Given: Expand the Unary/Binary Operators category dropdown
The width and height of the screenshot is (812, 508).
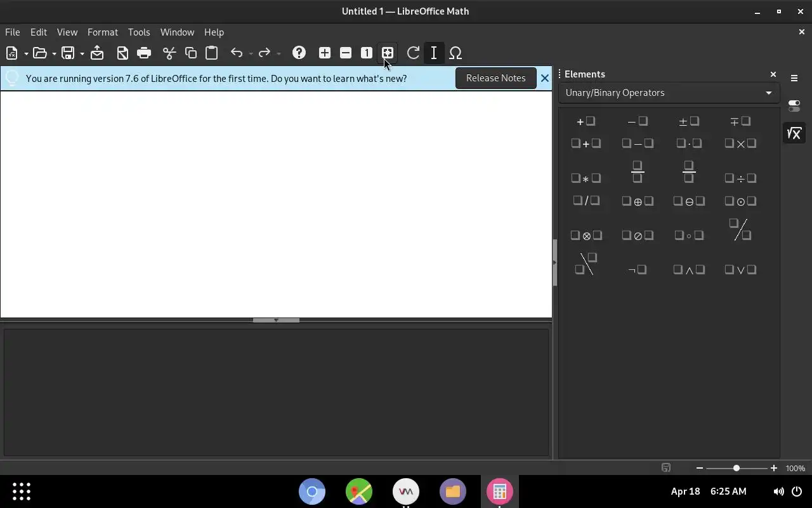Looking at the screenshot, I should [669, 93].
